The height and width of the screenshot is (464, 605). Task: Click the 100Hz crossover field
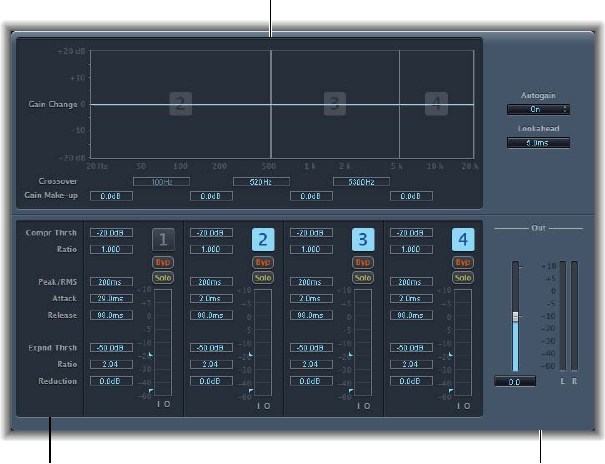[161, 182]
